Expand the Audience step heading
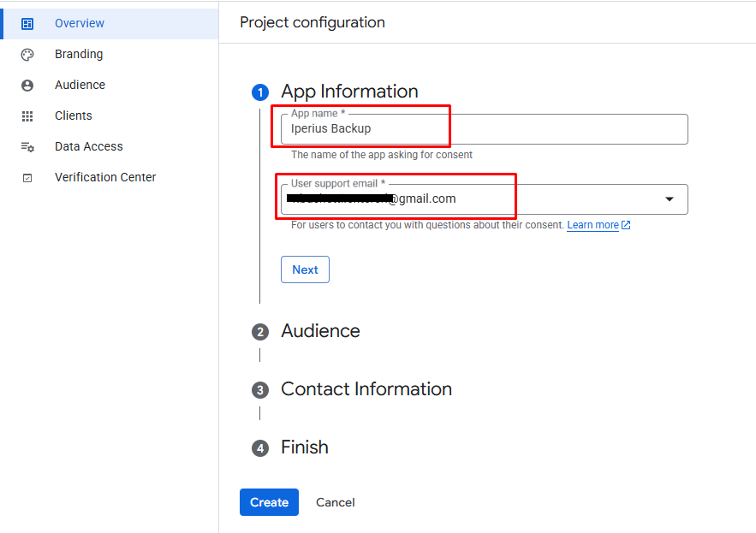This screenshot has width=756, height=533. (320, 331)
